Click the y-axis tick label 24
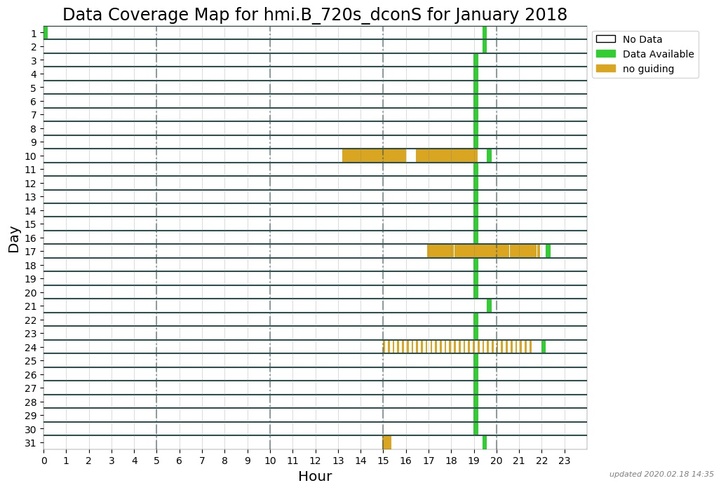This screenshot has width=721, height=490. tap(31, 347)
